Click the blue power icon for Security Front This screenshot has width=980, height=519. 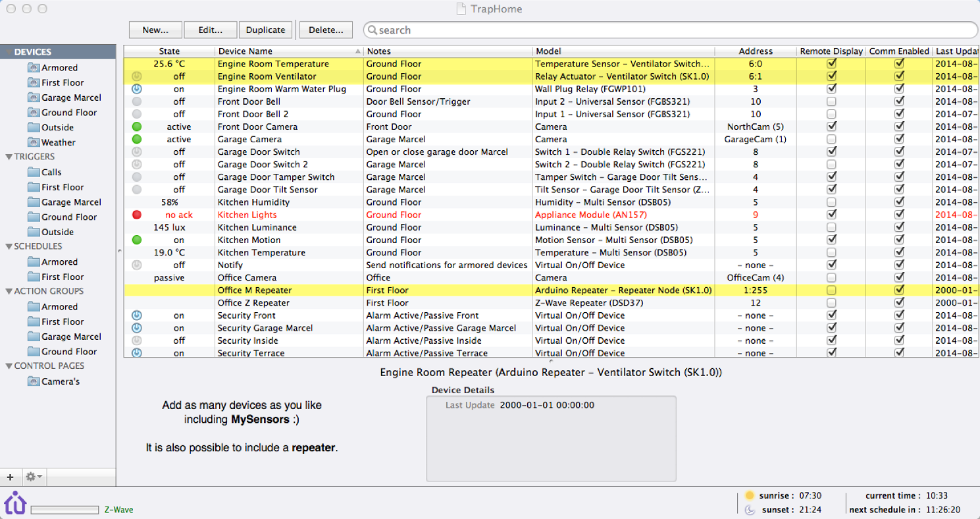[137, 315]
